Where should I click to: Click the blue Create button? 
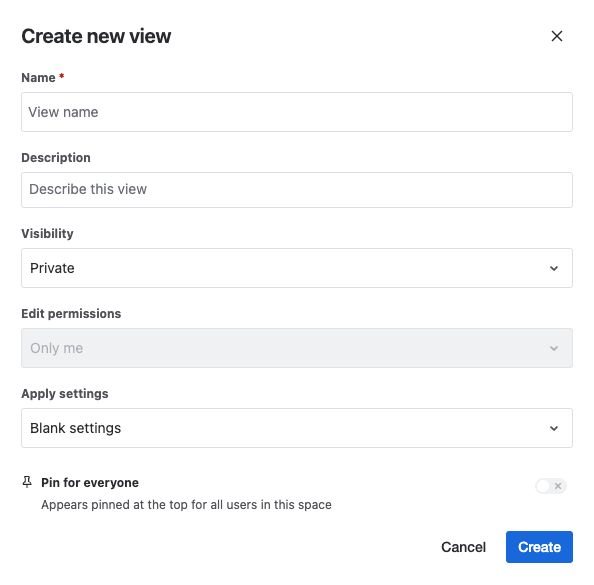tap(539, 547)
